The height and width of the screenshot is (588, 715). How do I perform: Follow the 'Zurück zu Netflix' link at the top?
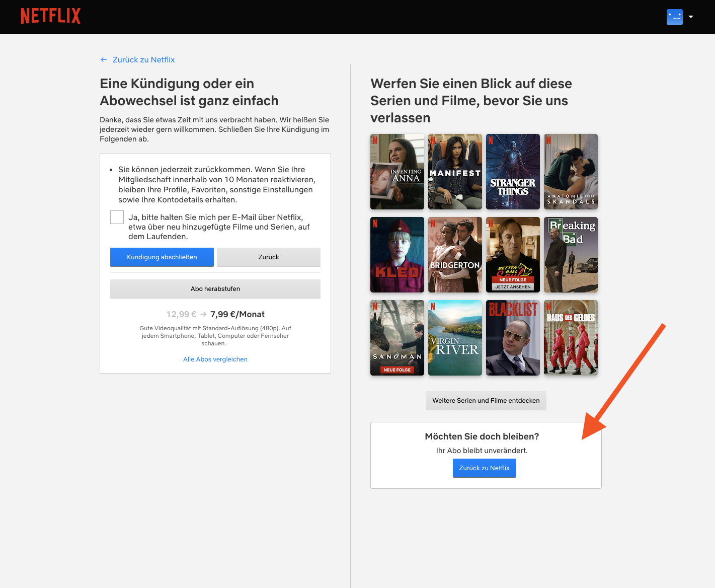point(143,59)
